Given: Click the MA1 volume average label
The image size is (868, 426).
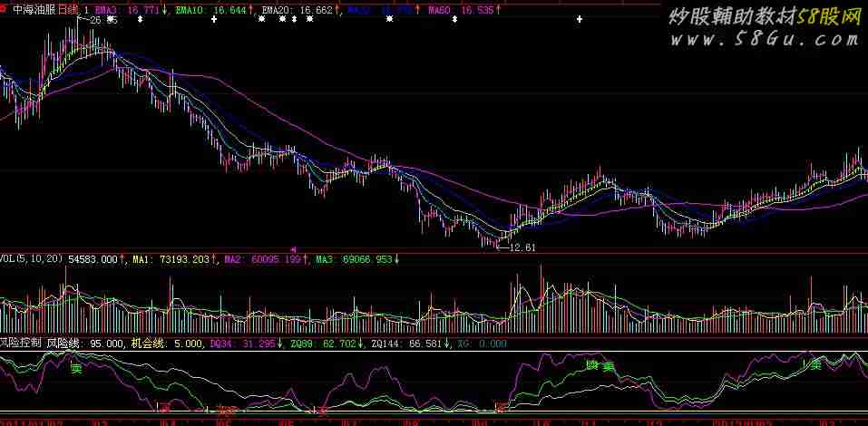Looking at the screenshot, I should 142,259.
